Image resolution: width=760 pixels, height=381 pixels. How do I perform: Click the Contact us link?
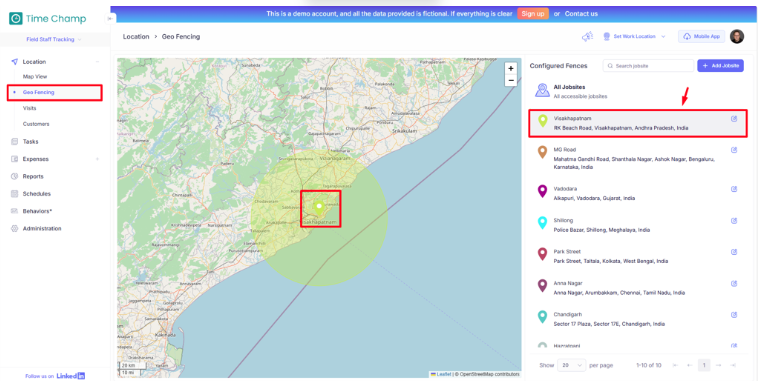coord(581,14)
